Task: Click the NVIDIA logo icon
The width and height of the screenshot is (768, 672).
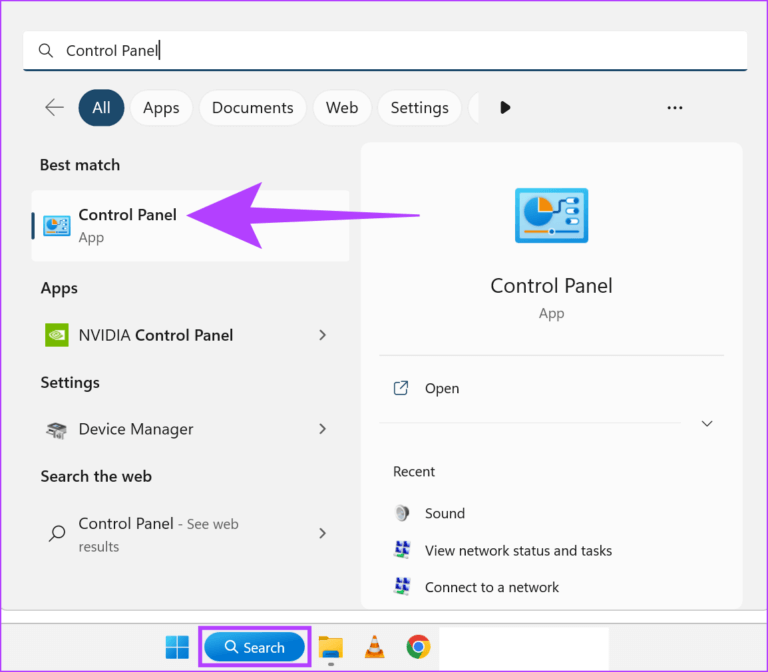Action: [x=57, y=335]
